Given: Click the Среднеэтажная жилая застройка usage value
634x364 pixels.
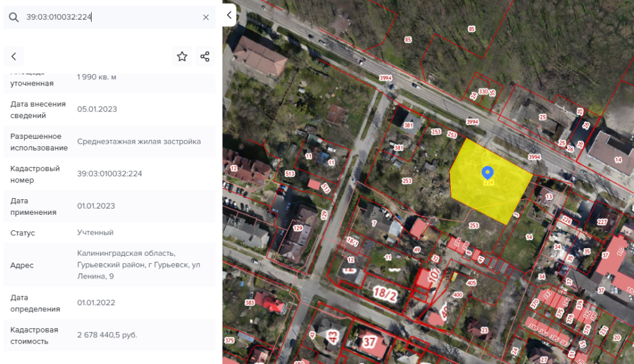Looking at the screenshot, I should click(x=139, y=142).
